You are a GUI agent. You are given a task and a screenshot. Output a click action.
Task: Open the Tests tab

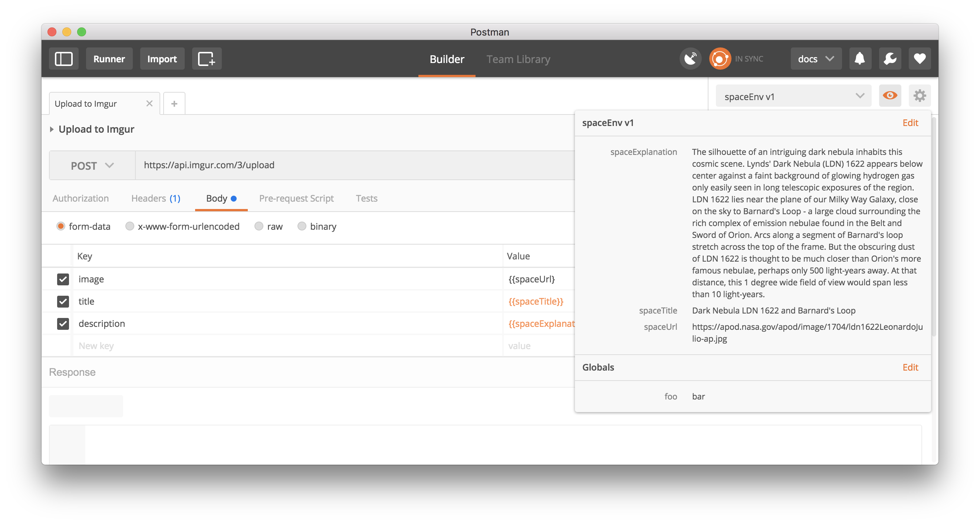[366, 198]
